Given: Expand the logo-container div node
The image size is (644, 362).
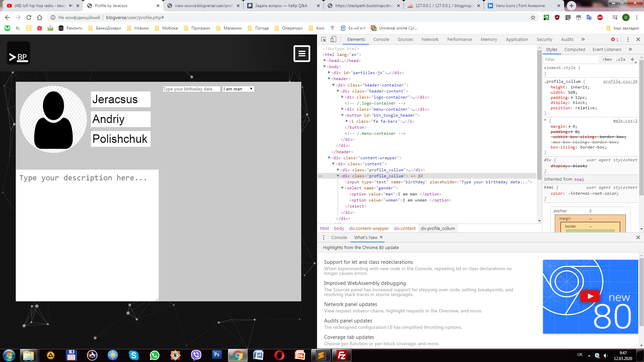Looking at the screenshot, I should [x=342, y=97].
